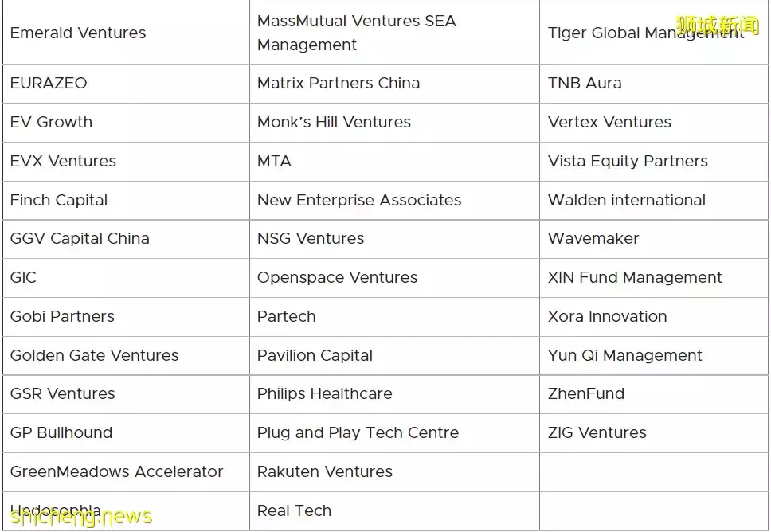Select Plug and Play Tech Centre
771x532 pixels.
point(358,432)
